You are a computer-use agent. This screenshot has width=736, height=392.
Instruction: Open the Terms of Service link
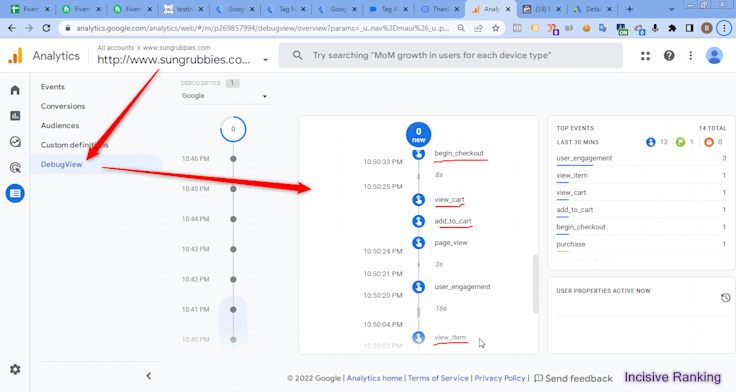(x=438, y=378)
